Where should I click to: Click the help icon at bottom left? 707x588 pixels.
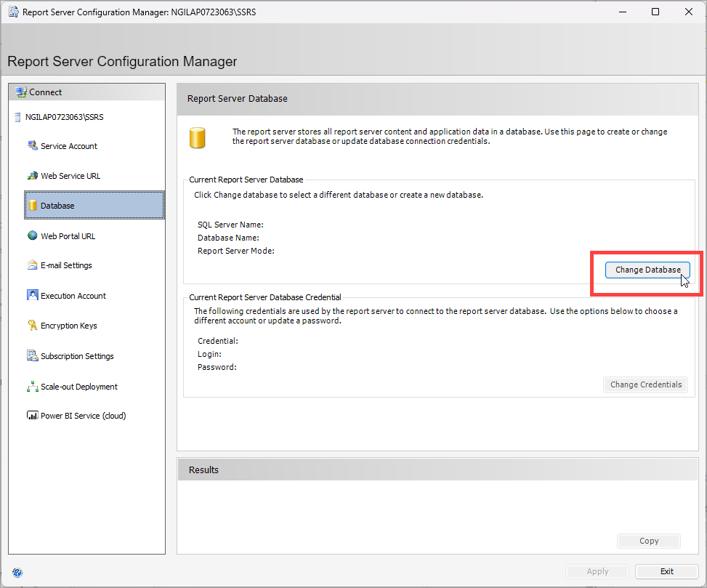click(17, 573)
